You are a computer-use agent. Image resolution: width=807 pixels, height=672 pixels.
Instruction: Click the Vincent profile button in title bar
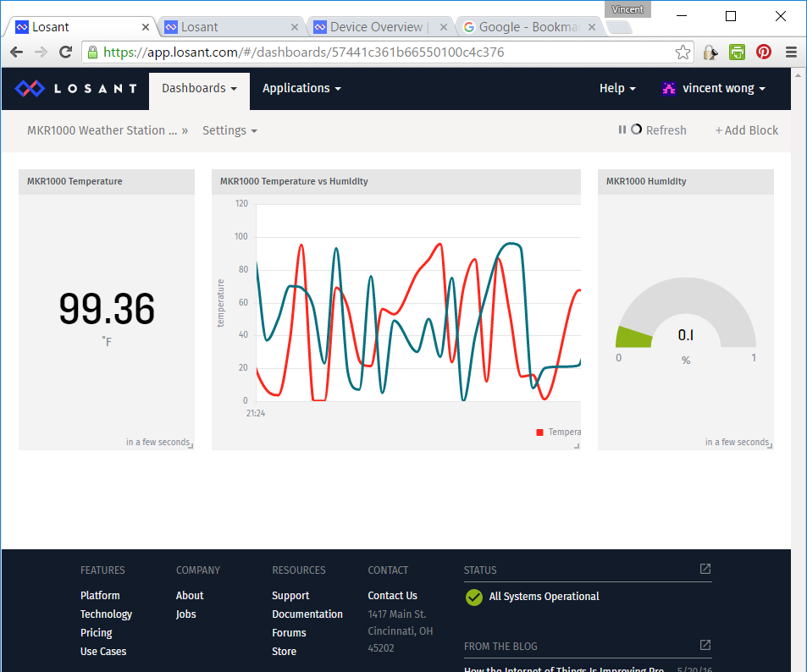(627, 9)
